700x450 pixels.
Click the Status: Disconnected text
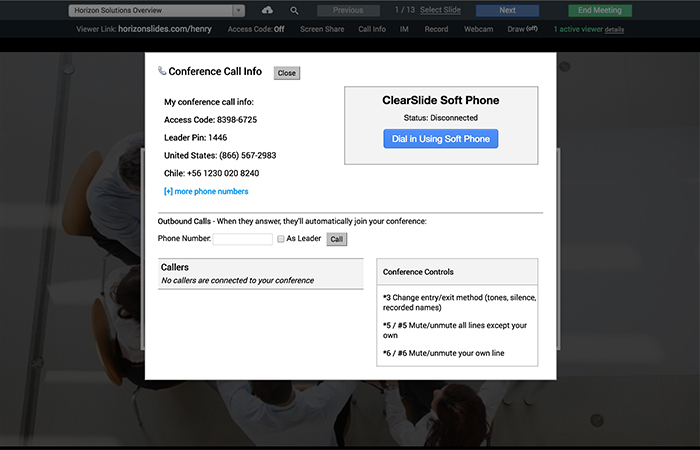click(x=441, y=118)
